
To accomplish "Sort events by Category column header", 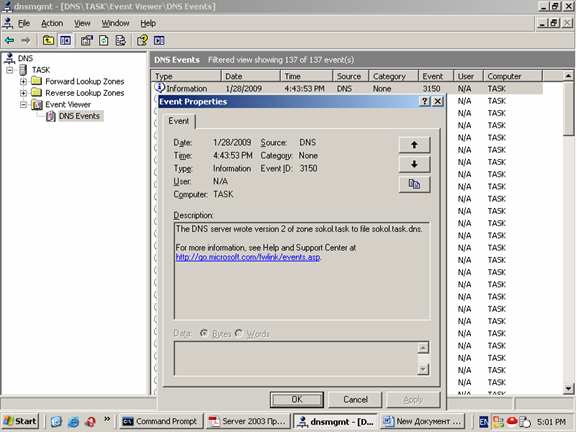I will coord(393,76).
